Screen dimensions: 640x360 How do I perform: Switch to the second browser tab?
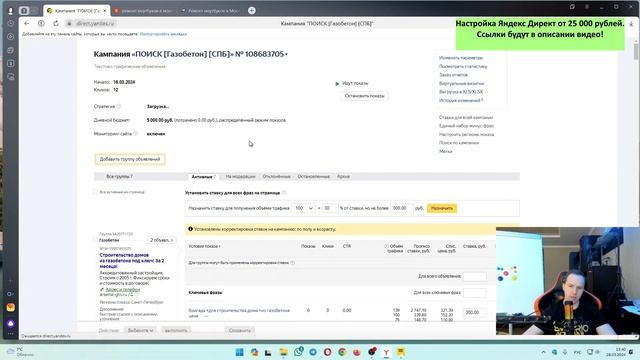144,11
